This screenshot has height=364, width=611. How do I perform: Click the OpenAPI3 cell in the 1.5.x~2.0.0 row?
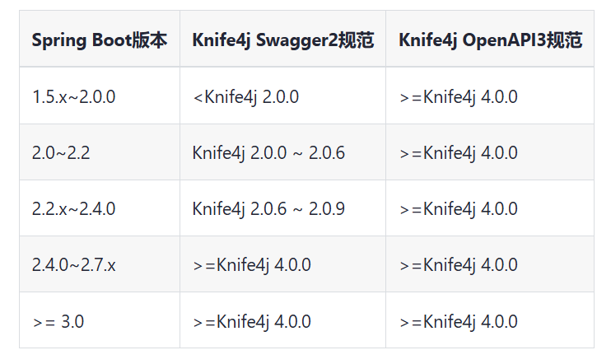(x=458, y=97)
